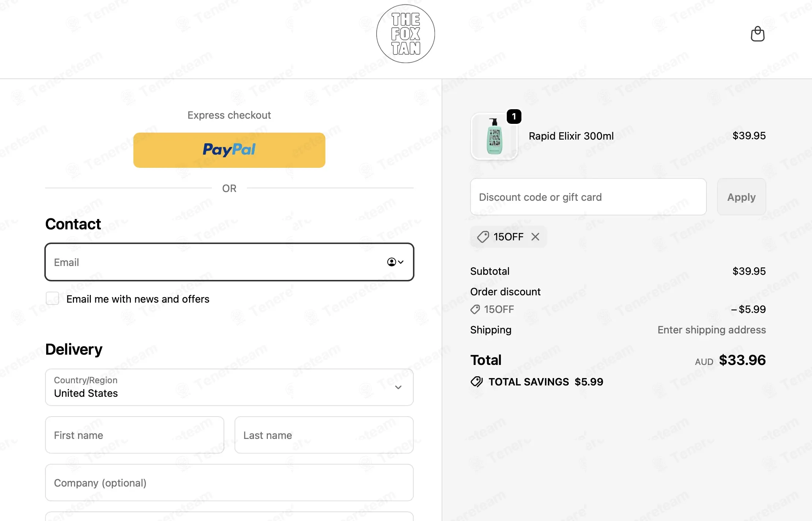
Task: Click The Fox Tan logo
Action: click(x=406, y=34)
